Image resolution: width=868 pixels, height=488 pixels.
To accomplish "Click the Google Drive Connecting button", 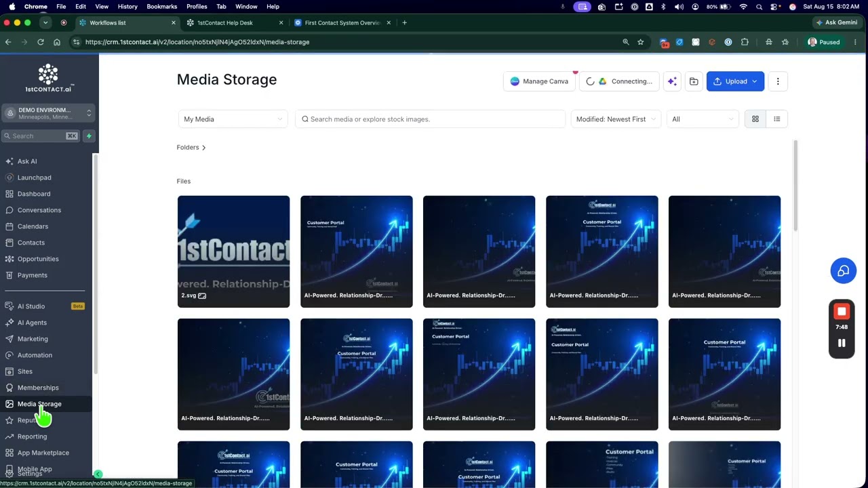I will pyautogui.click(x=619, y=81).
